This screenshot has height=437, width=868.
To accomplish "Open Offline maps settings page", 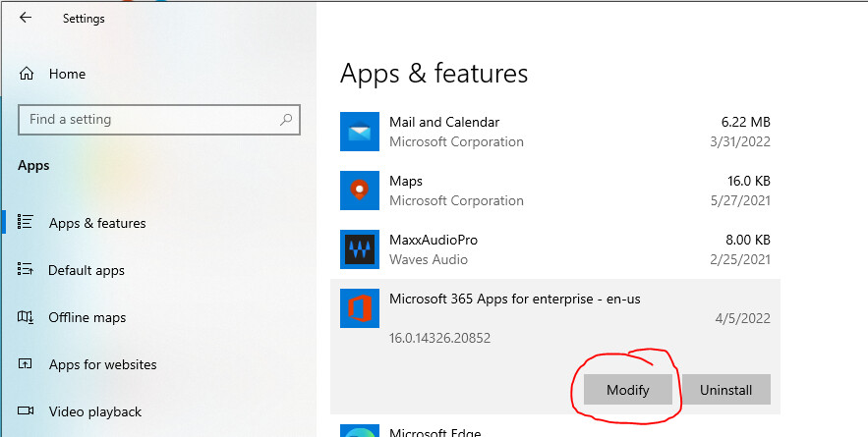I will click(x=87, y=317).
